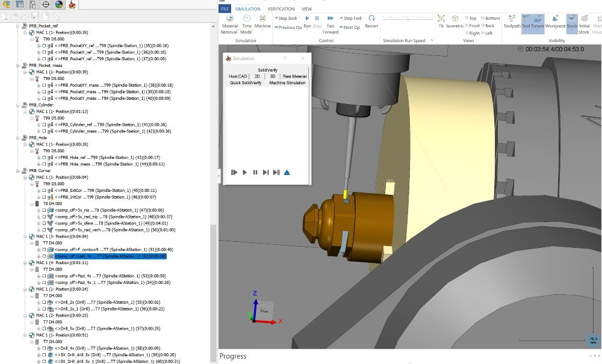Check the box for PRB_PocketXY_ref operation
Image resolution: width=602 pixels, height=364 pixels.
point(43,46)
